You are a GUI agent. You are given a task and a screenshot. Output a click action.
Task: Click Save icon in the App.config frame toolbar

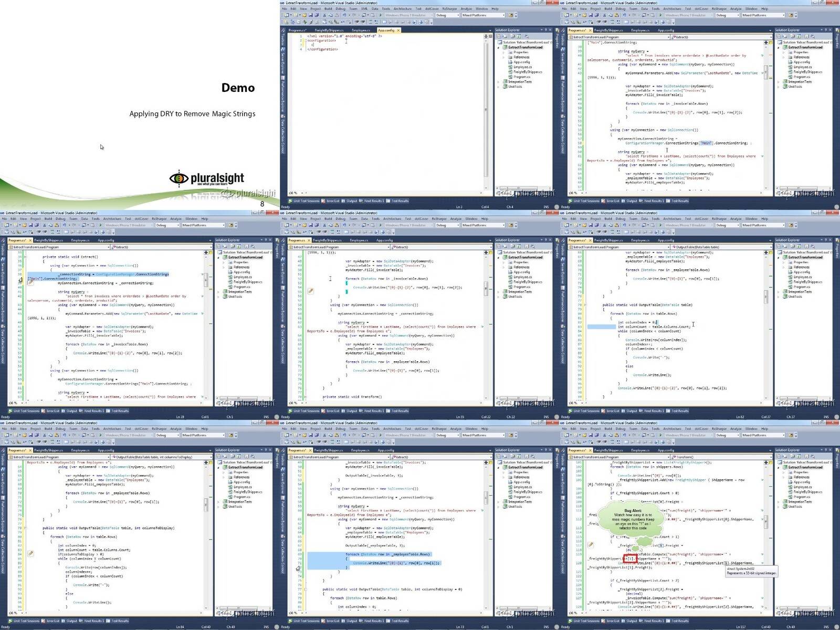coord(311,15)
